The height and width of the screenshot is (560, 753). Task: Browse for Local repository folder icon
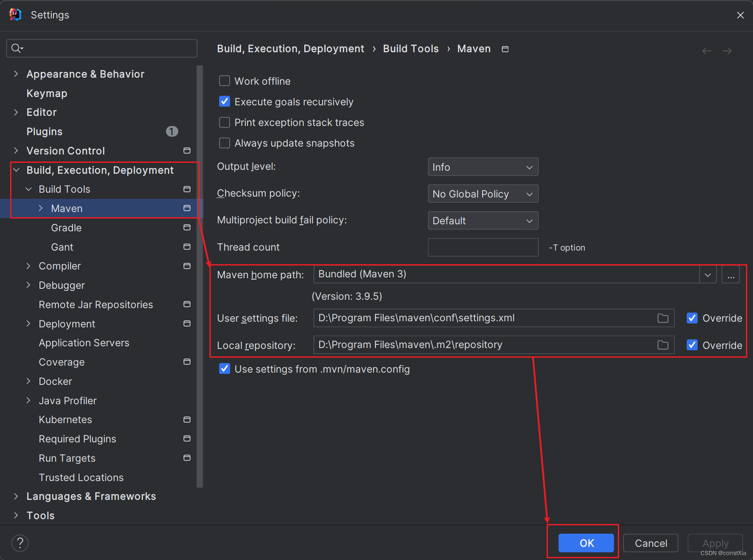pyautogui.click(x=663, y=345)
